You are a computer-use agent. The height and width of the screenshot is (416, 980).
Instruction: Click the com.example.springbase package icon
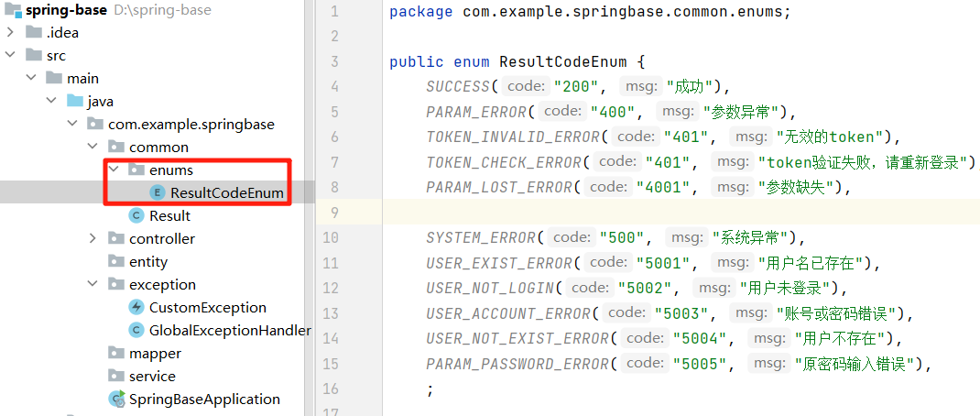click(x=95, y=124)
